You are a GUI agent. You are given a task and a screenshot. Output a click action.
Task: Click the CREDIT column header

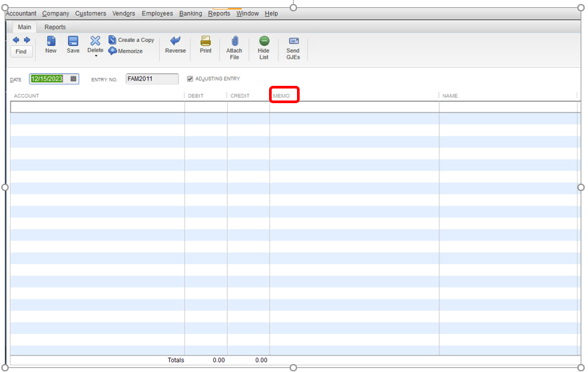point(240,96)
